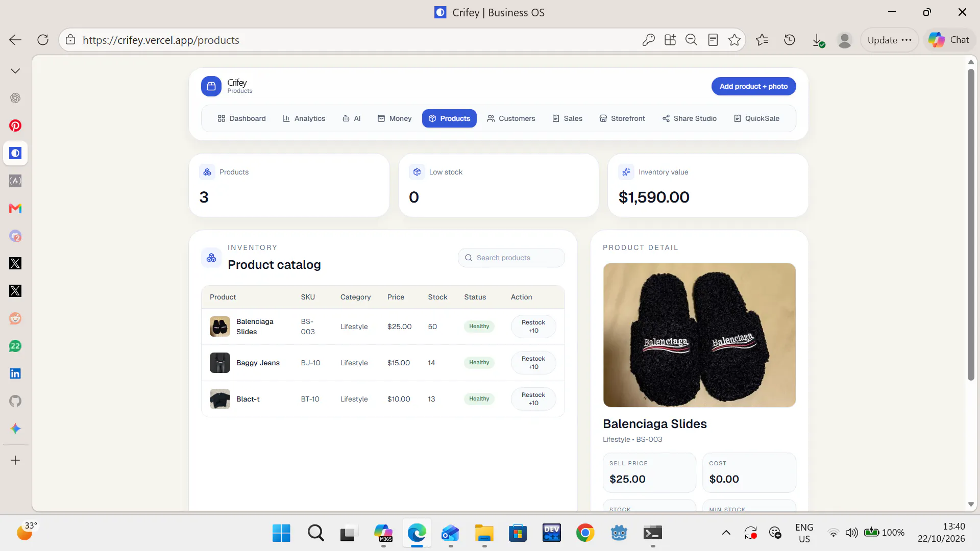Restock Balenciaga Slides by 10
This screenshot has width=980, height=551.
(x=533, y=327)
